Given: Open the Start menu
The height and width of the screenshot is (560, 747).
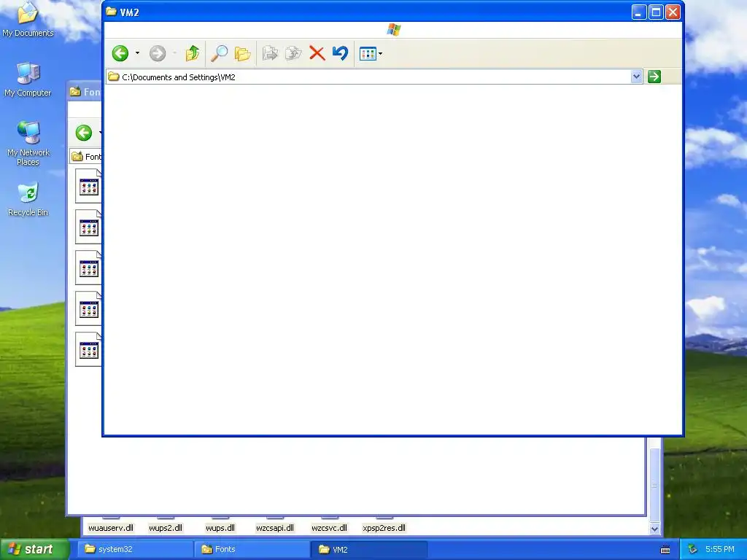Looking at the screenshot, I should click(x=34, y=549).
